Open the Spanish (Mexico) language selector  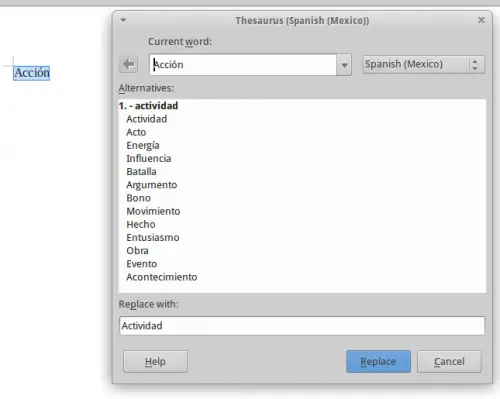[424, 64]
